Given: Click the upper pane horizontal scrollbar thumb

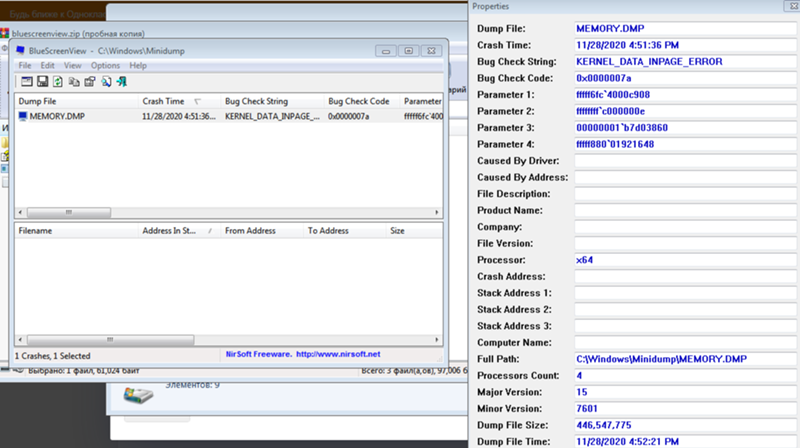Looking at the screenshot, I should click(x=68, y=212).
